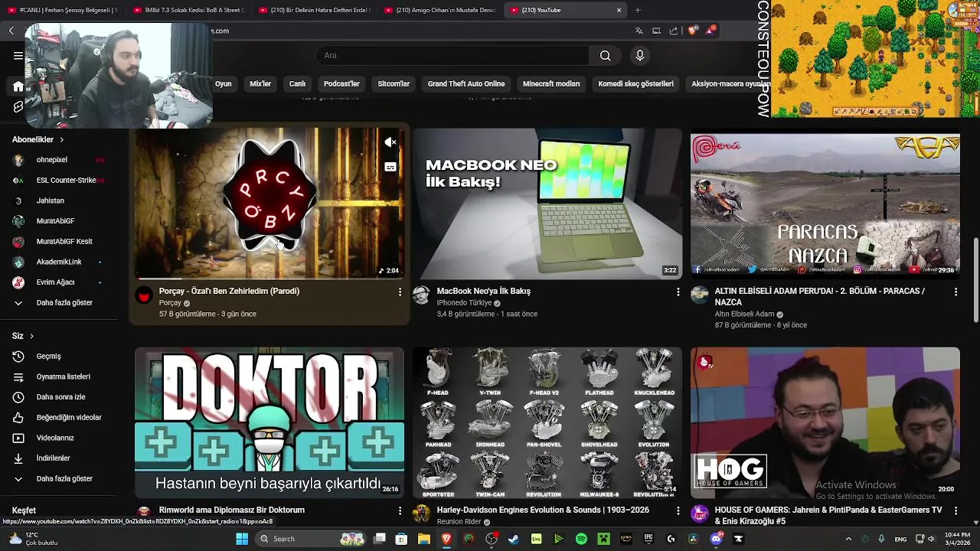
Task: Open options menu for Rimworld video
Action: (400, 510)
